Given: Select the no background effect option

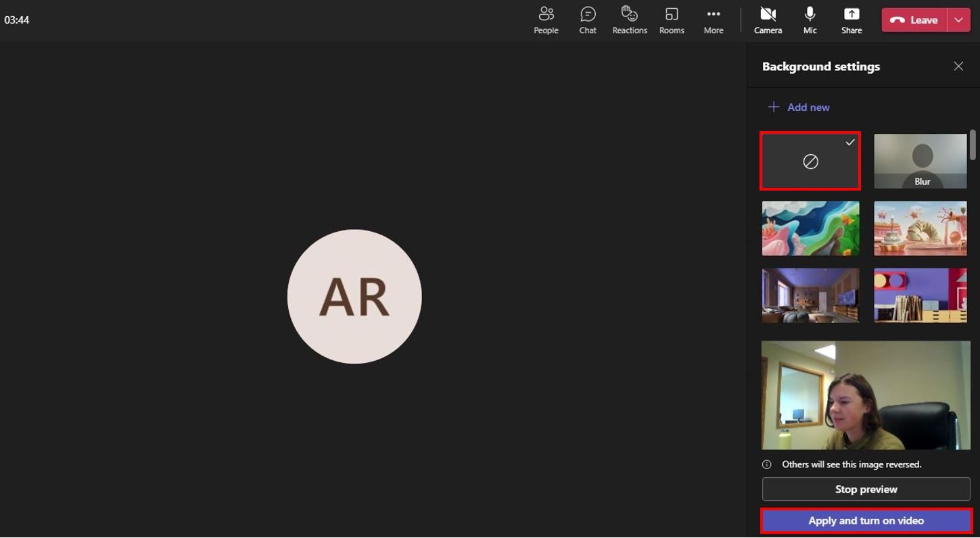Looking at the screenshot, I should (810, 162).
